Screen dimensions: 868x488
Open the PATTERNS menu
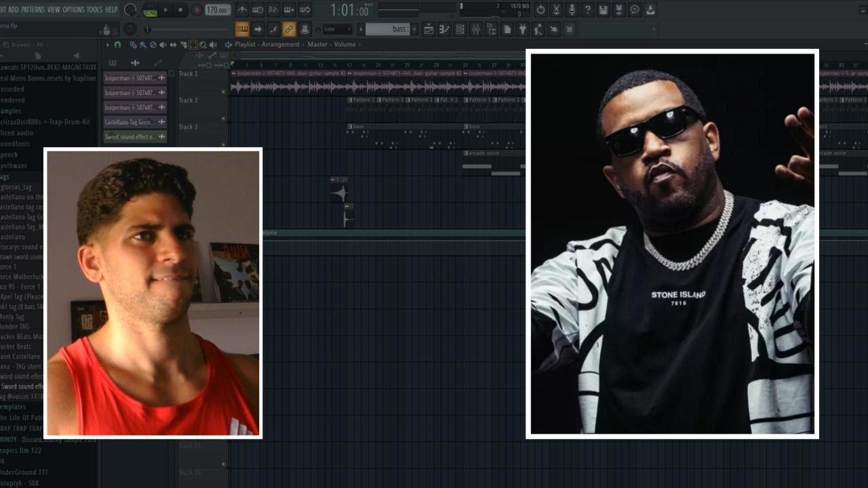click(33, 9)
